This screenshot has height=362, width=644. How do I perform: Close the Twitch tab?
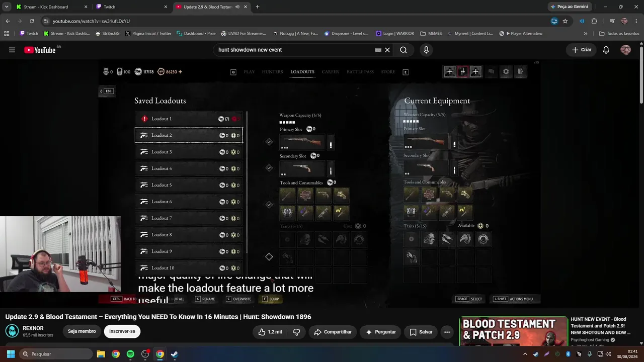(x=166, y=7)
